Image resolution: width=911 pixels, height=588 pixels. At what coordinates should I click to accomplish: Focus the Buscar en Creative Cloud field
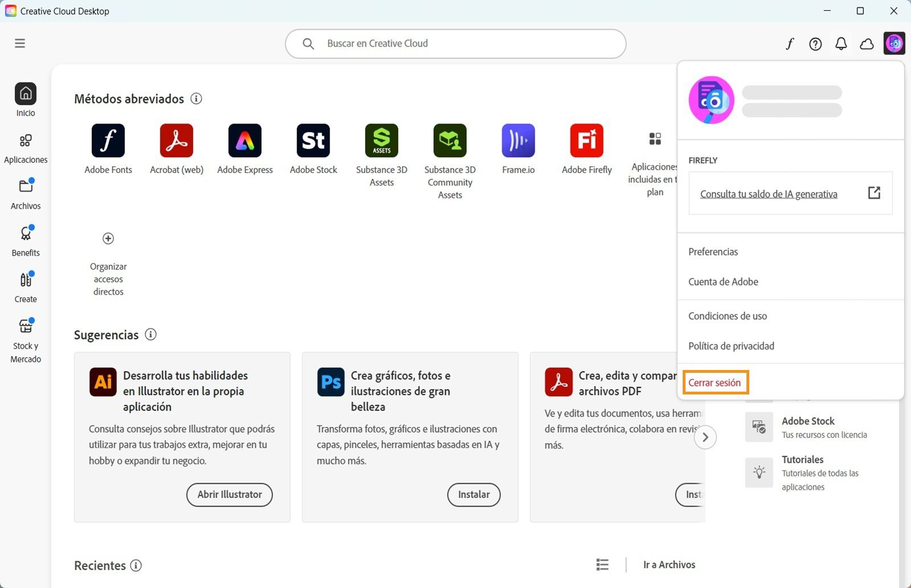click(455, 44)
